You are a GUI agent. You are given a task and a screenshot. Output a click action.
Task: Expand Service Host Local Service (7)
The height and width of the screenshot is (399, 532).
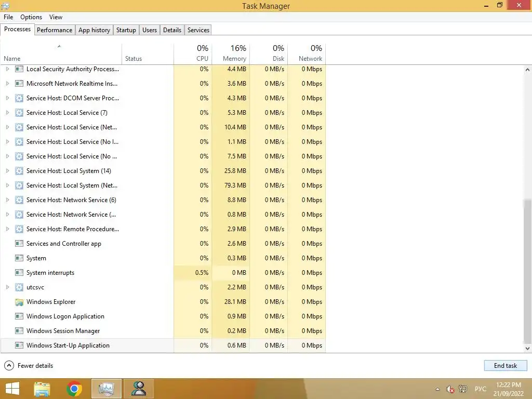[x=7, y=113]
